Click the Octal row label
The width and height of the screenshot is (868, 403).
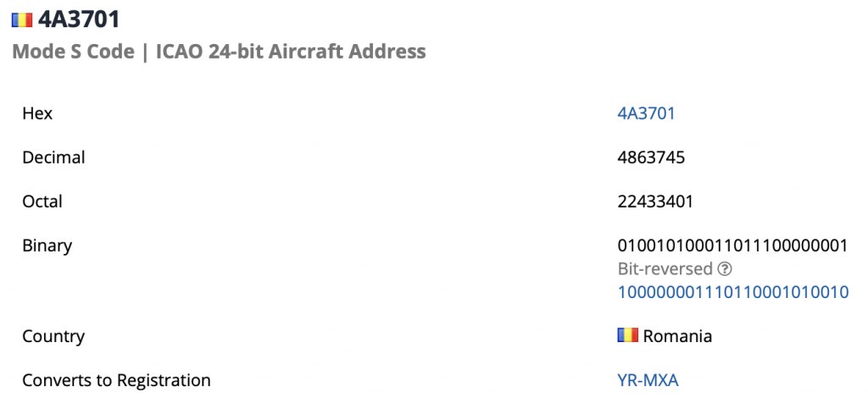click(42, 201)
